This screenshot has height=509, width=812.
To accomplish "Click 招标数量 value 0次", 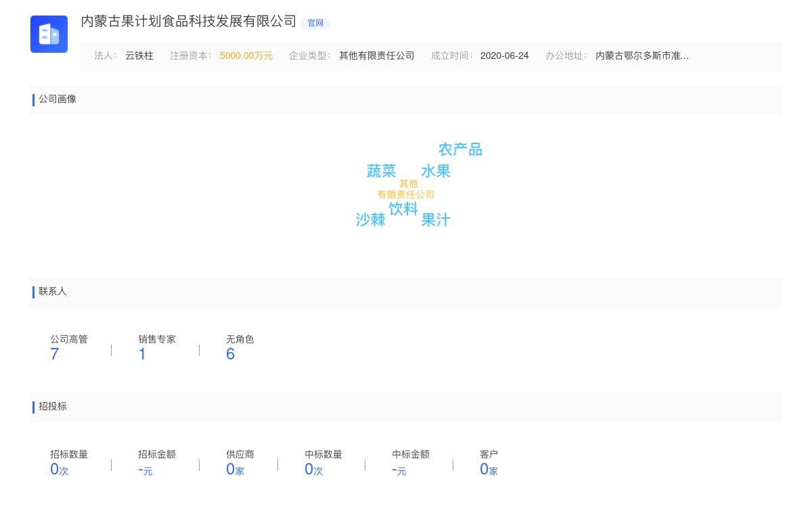I will pos(60,469).
